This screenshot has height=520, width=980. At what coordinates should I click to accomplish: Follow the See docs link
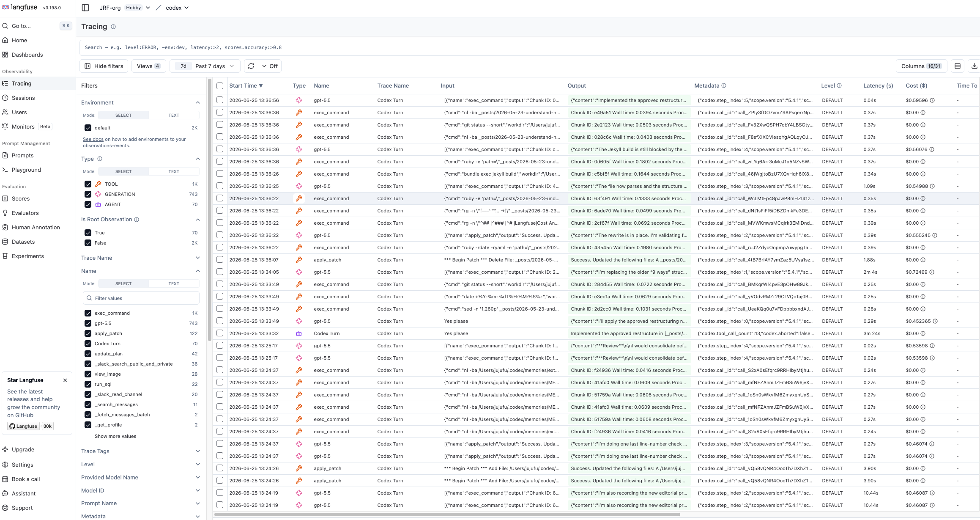pyautogui.click(x=93, y=139)
